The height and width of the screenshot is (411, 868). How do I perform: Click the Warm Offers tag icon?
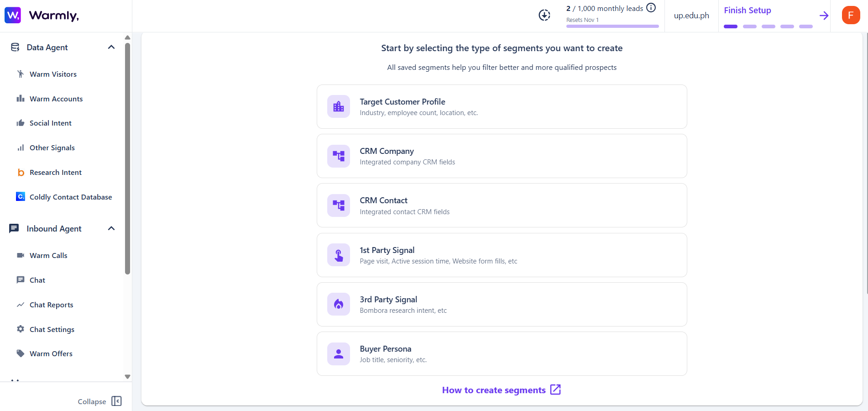(x=21, y=353)
